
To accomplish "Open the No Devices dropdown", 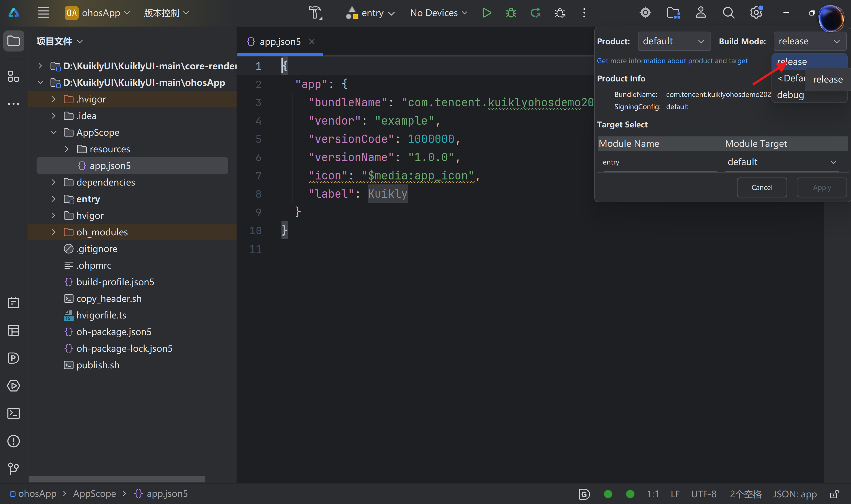I will [439, 13].
